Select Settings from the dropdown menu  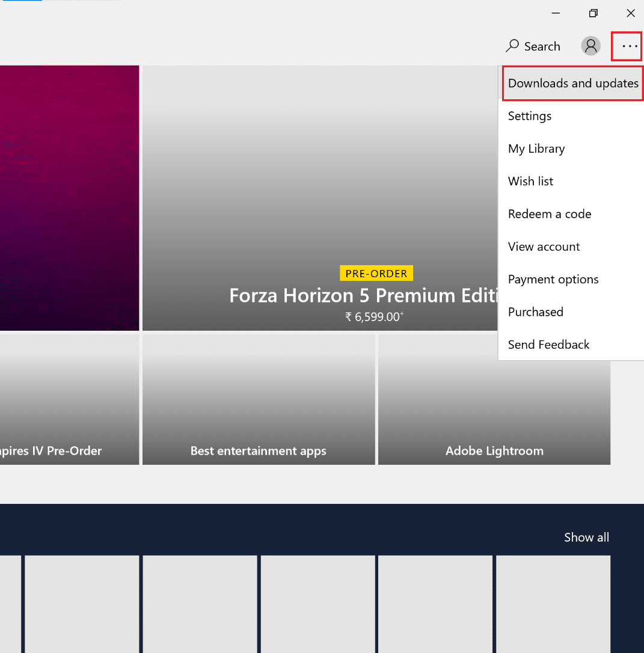click(530, 116)
